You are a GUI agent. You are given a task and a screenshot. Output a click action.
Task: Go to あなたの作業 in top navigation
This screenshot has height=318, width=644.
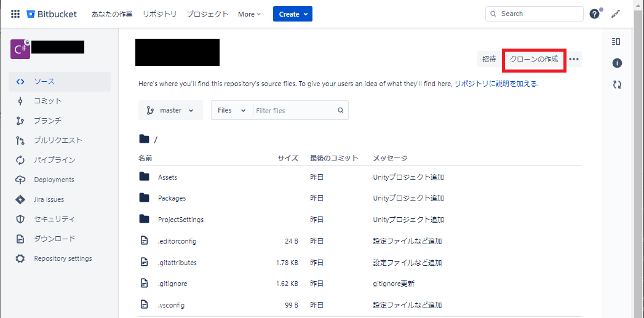(x=112, y=14)
